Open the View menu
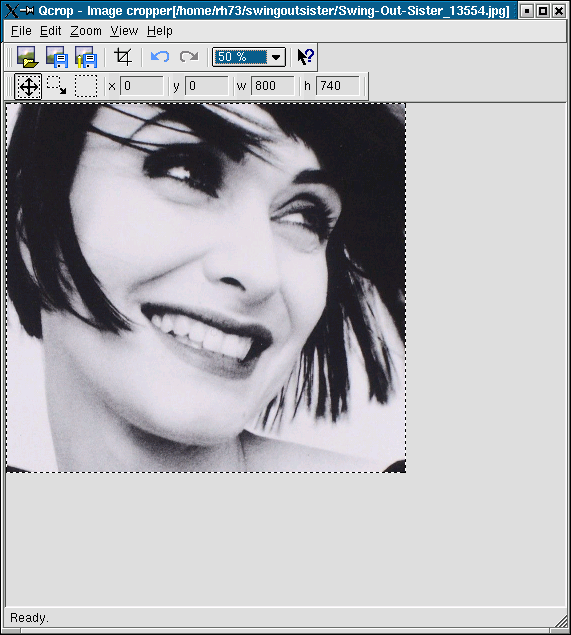Screen dimensions: 571x635 (x=124, y=31)
